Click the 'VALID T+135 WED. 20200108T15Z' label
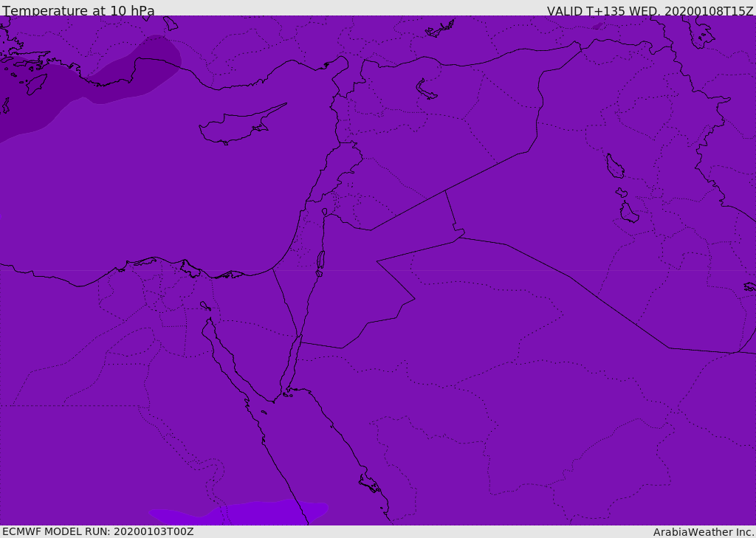 click(x=650, y=10)
